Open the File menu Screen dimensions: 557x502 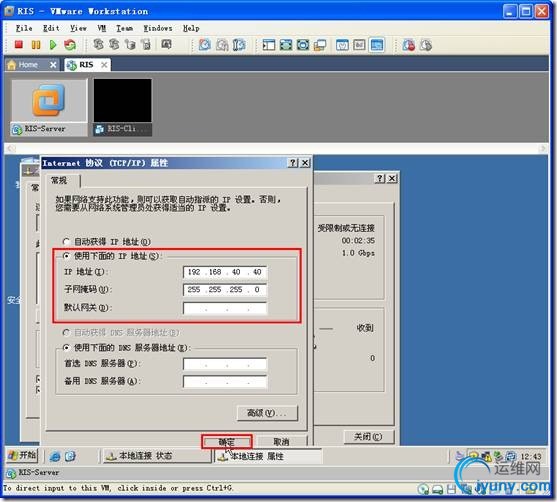24,28
